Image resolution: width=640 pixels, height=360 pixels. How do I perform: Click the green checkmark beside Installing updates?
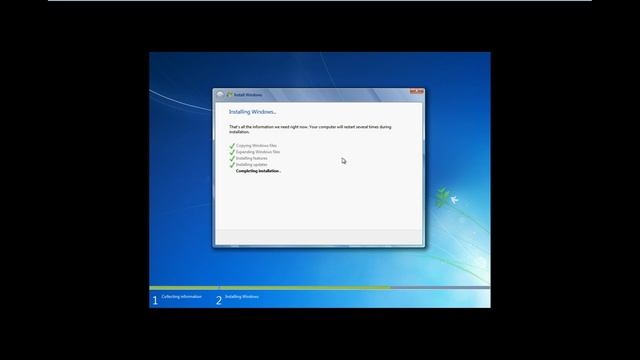point(232,164)
